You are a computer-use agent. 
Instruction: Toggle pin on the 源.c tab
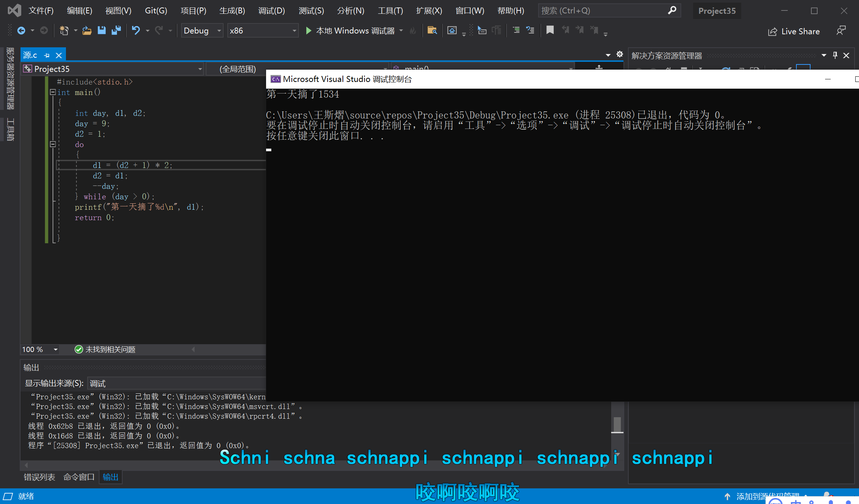click(x=47, y=56)
